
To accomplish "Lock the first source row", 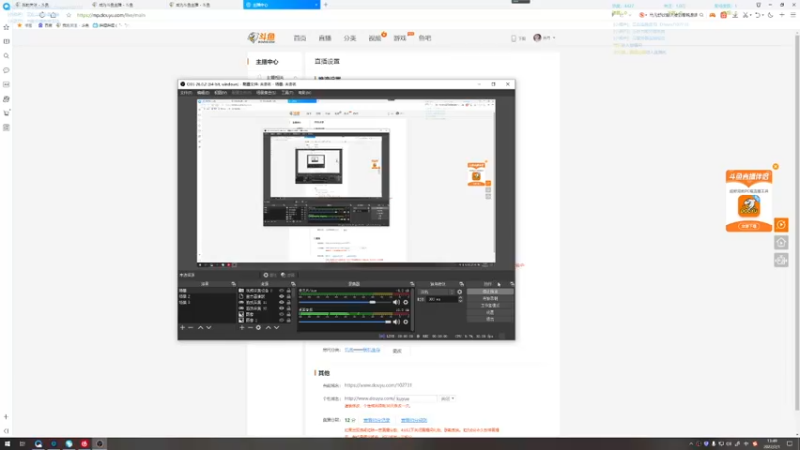I will pos(288,290).
